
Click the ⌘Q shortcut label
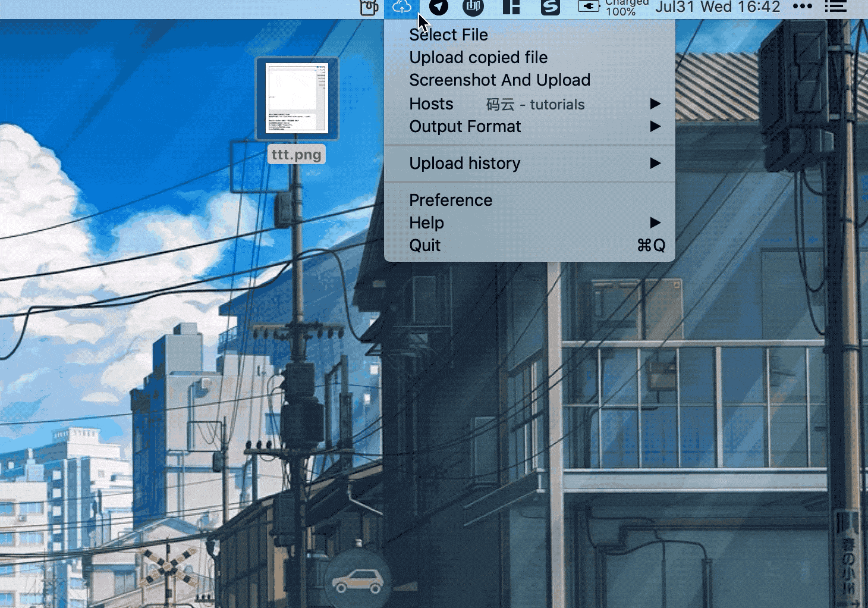tap(651, 245)
